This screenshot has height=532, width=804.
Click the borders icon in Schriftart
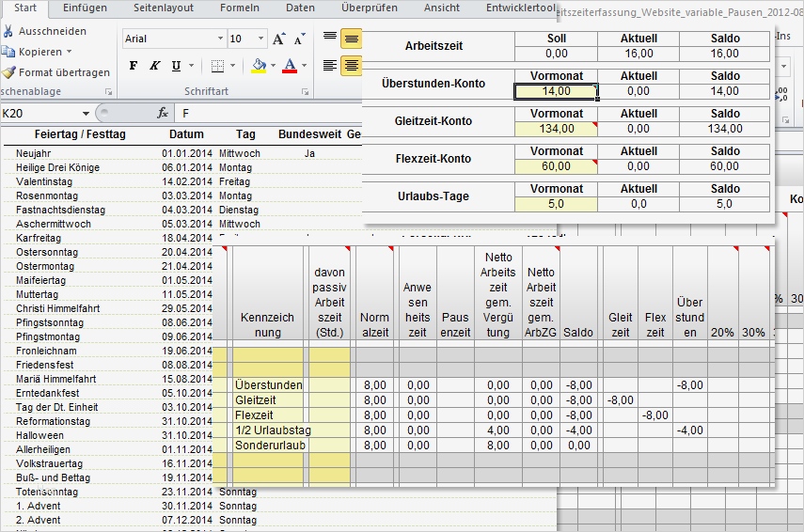tap(218, 66)
